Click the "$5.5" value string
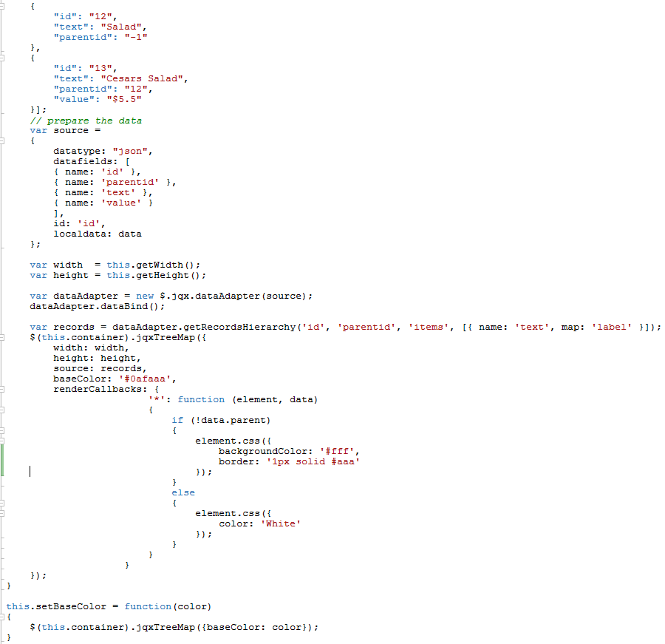Image resolution: width=665 pixels, height=644 pixels. point(124,99)
